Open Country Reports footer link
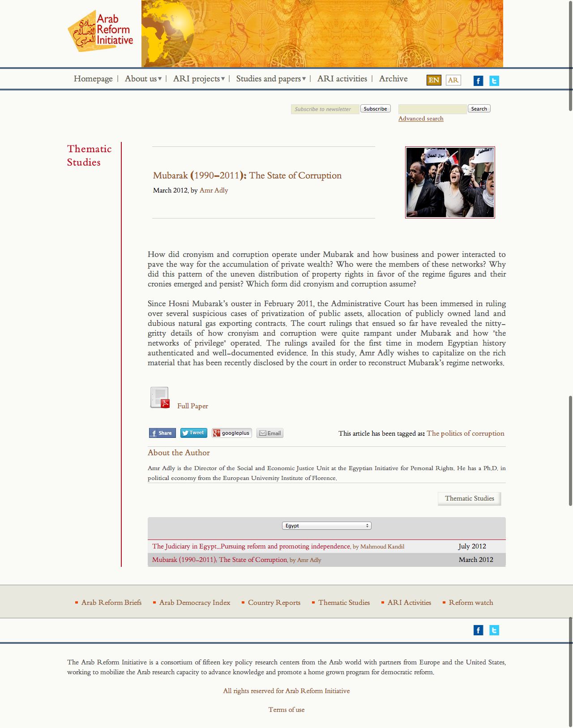Image resolution: width=573 pixels, height=728 pixels. (274, 603)
